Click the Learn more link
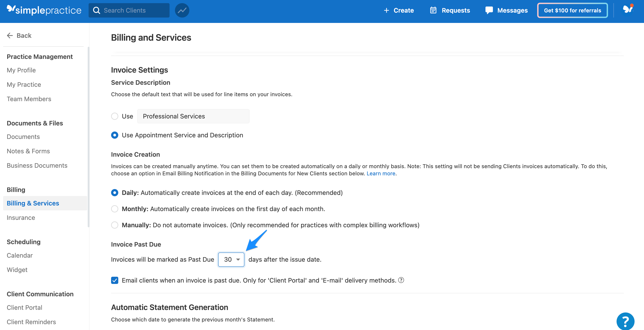This screenshot has width=644, height=330. pos(380,173)
